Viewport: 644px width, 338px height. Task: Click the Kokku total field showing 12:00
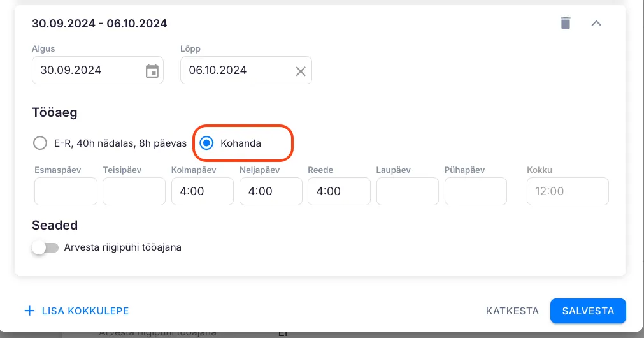point(567,191)
